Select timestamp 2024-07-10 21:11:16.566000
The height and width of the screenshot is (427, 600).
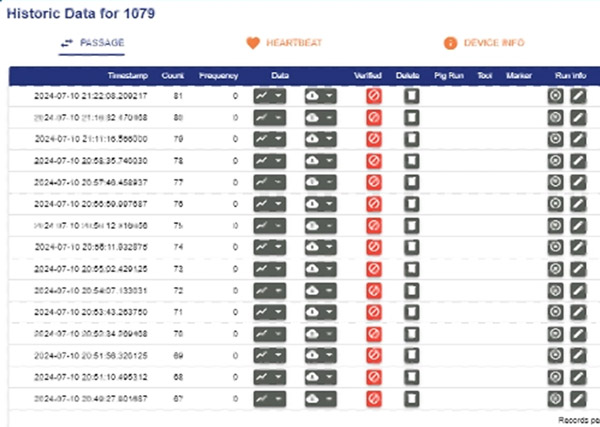tap(91, 139)
